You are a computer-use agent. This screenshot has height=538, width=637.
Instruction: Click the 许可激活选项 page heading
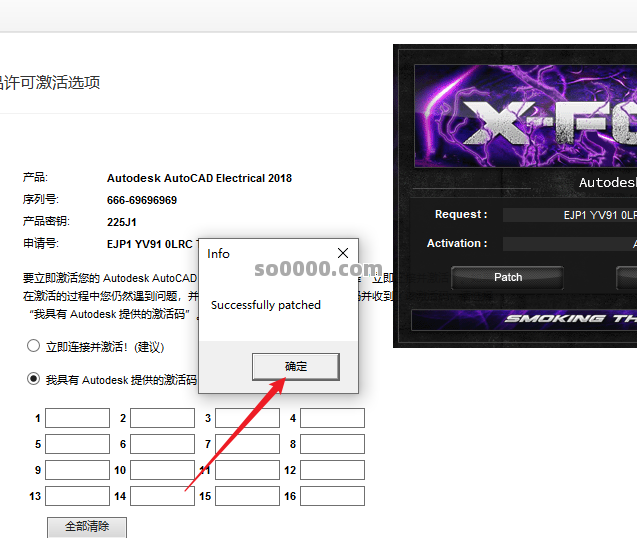pyautogui.click(x=50, y=82)
